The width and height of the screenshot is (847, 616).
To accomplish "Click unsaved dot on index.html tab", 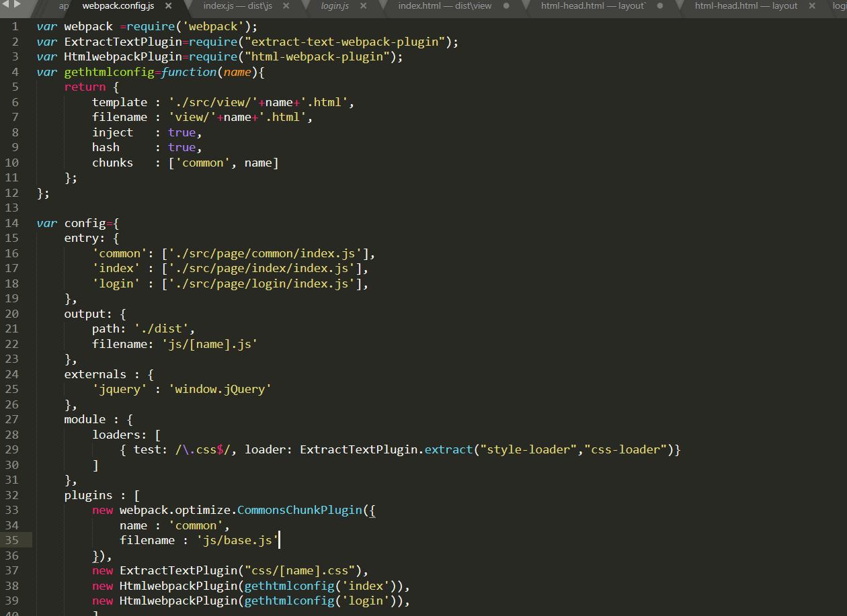I will [506, 6].
